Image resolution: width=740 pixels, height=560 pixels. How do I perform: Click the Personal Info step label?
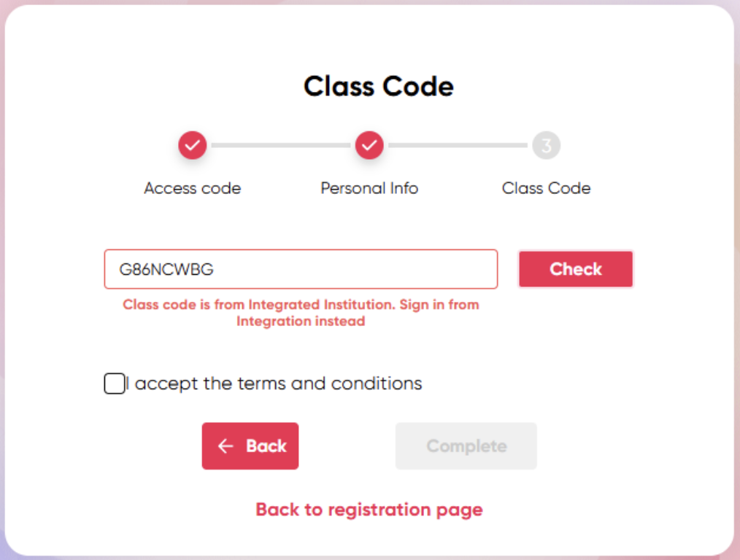369,188
